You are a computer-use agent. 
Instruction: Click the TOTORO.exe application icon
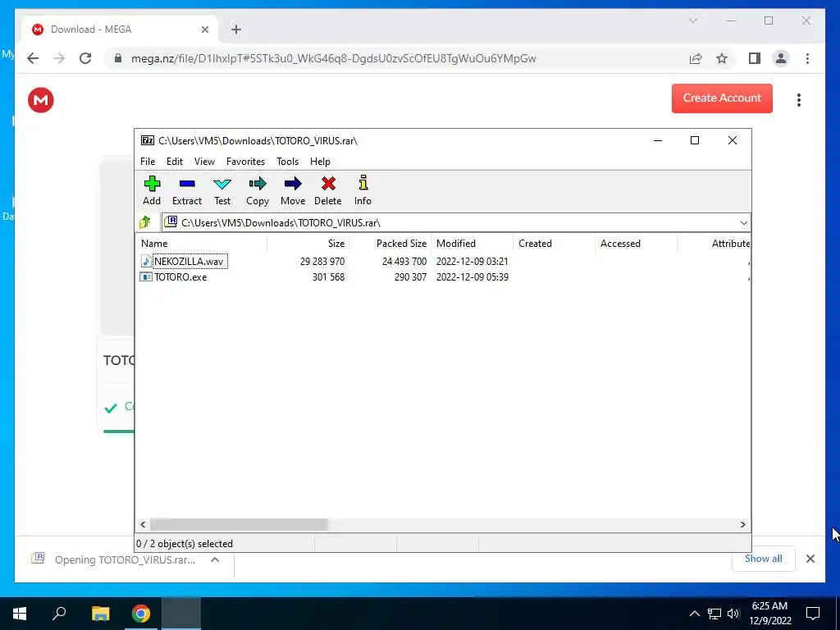pyautogui.click(x=146, y=277)
